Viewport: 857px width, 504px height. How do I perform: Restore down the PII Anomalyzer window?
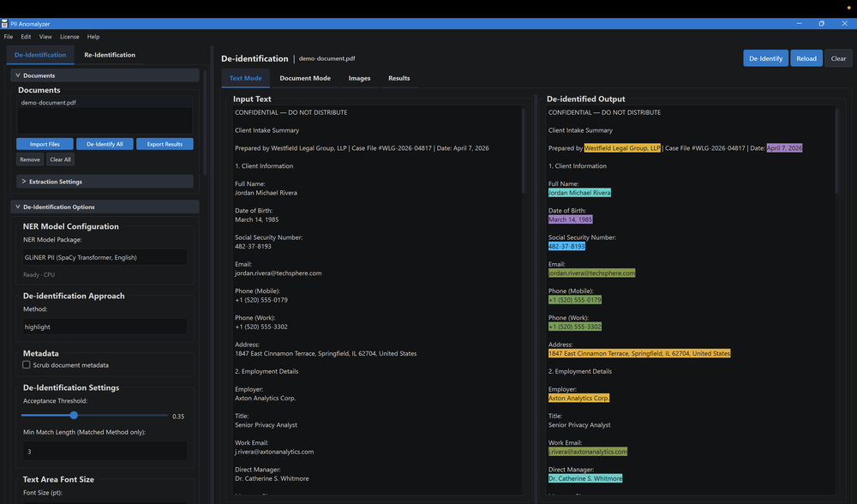(822, 23)
